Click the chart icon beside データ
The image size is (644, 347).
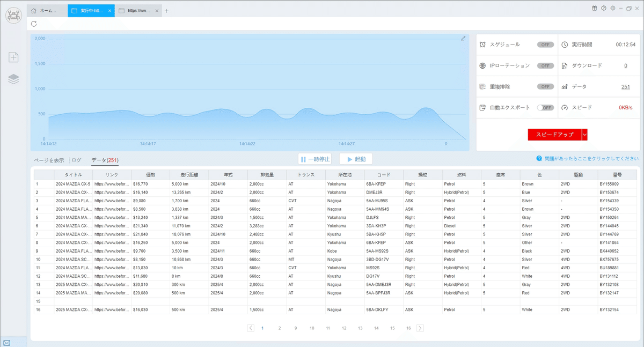point(565,86)
